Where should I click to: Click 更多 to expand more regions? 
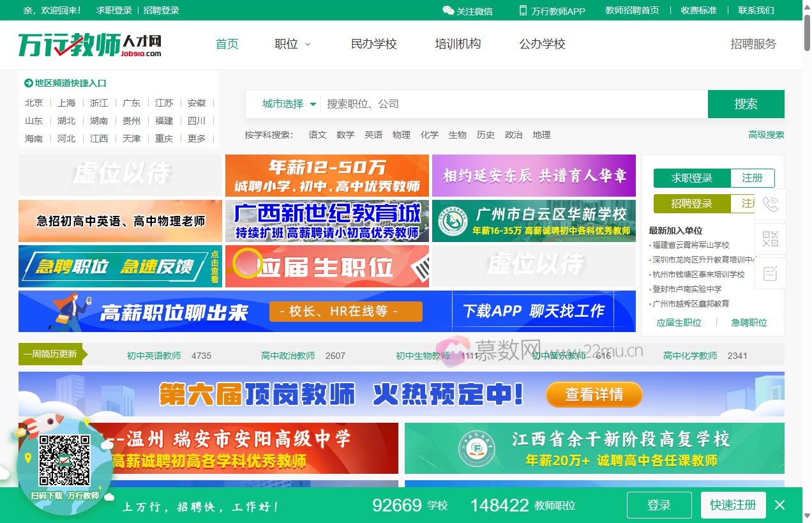[197, 138]
